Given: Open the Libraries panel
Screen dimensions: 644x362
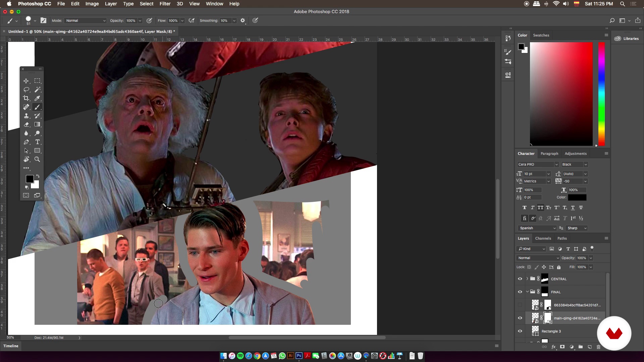Looking at the screenshot, I should point(627,39).
